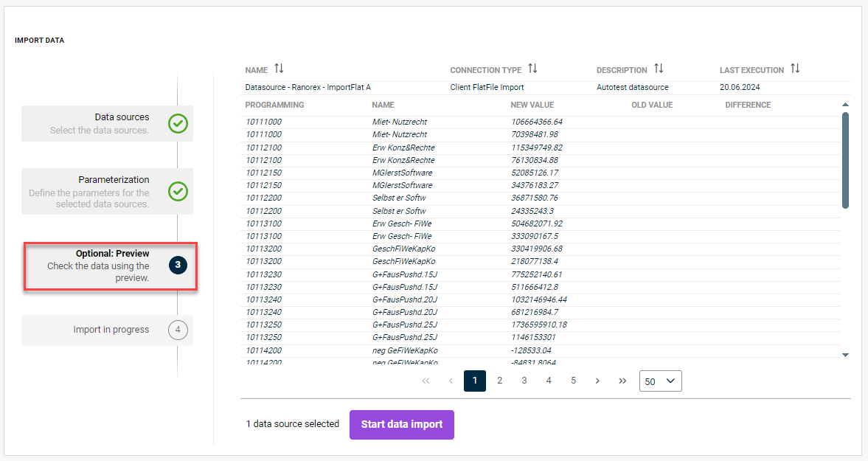Click step 3 number badge
868x461 pixels.
point(178,265)
